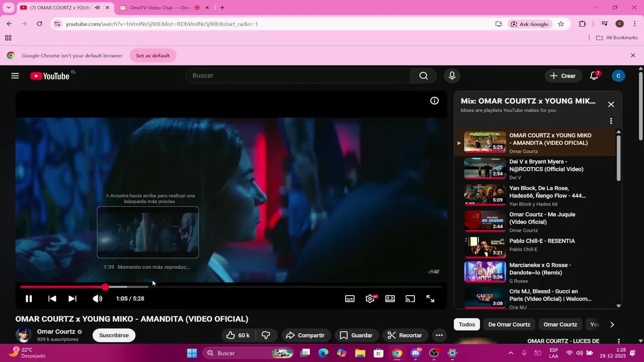Dislike the video
644x362 pixels.
pos(266,335)
